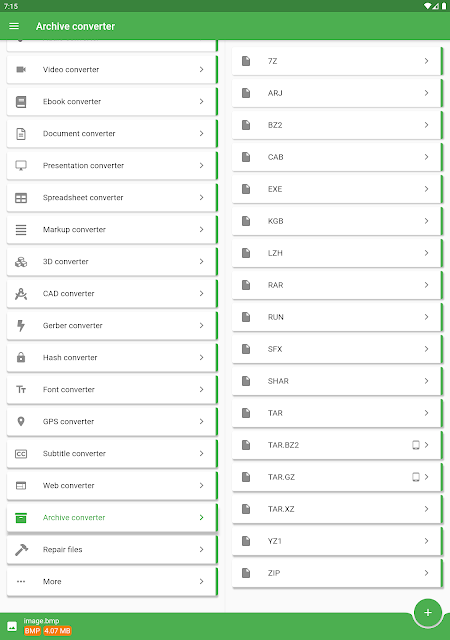Tap the Ebook converter book icon
Image resolution: width=450 pixels, height=640 pixels.
click(x=21, y=102)
